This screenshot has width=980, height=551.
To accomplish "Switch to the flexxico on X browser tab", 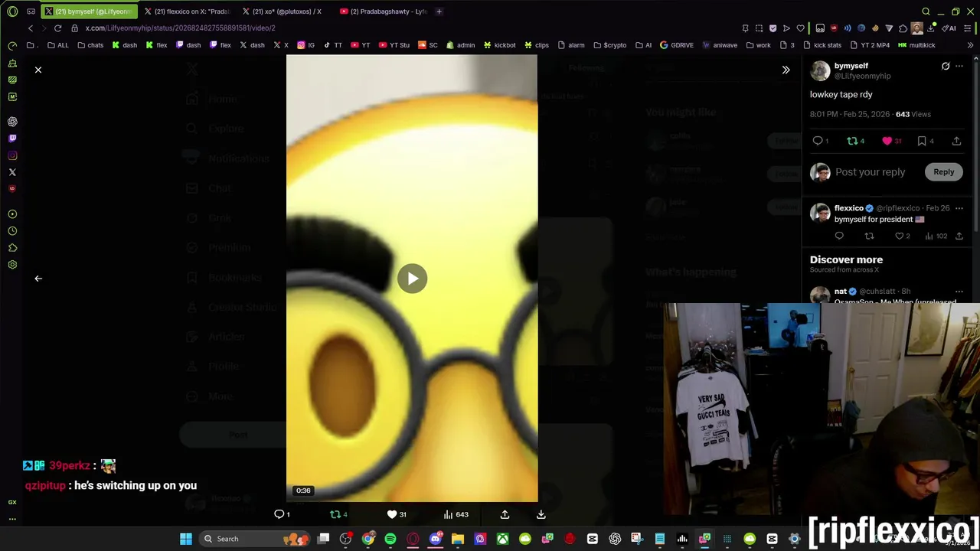I will 188,11.
